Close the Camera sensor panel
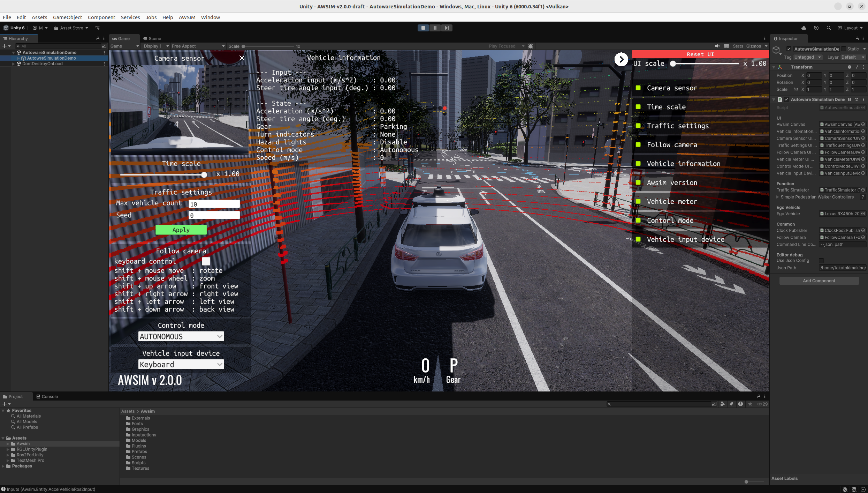Screen dimensions: 868x493 242,58
